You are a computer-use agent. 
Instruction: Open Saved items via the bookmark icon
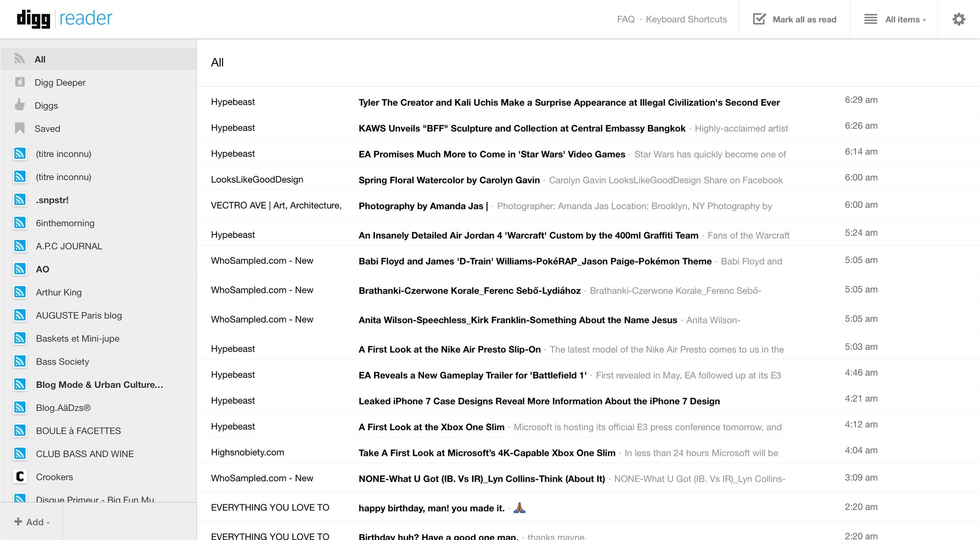click(20, 128)
